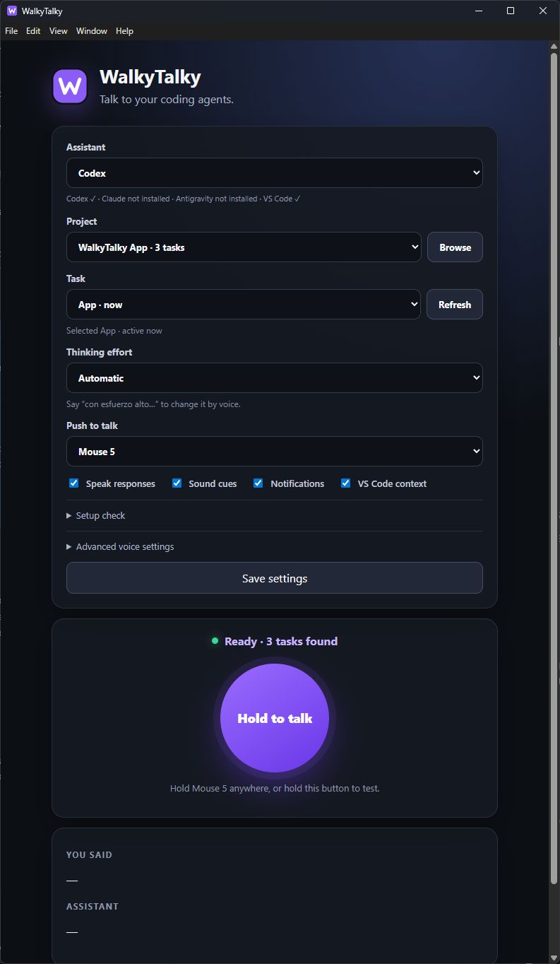Click the 'con esfuerzo alto' hint text
The image size is (560, 964).
tap(153, 404)
